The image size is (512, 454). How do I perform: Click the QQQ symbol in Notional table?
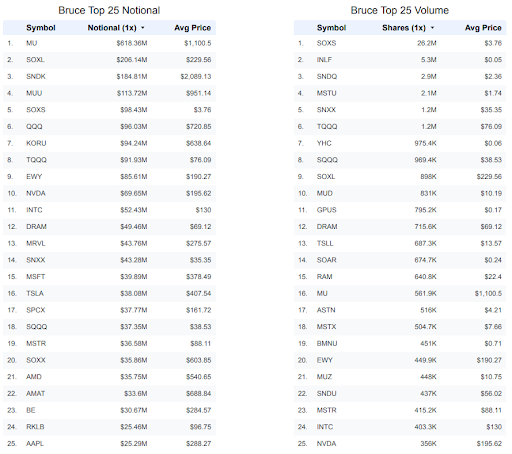click(x=34, y=127)
